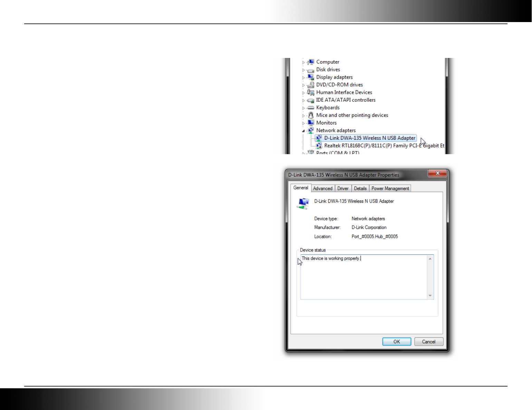Click the adapter name heading in General tab
This screenshot has height=410, width=532.
tap(354, 201)
